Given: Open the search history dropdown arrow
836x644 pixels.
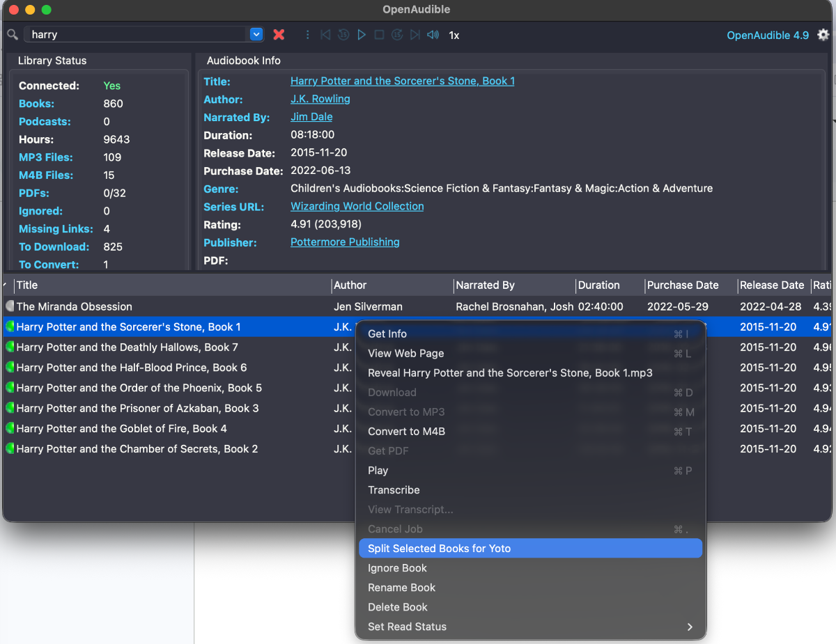Looking at the screenshot, I should tap(256, 34).
